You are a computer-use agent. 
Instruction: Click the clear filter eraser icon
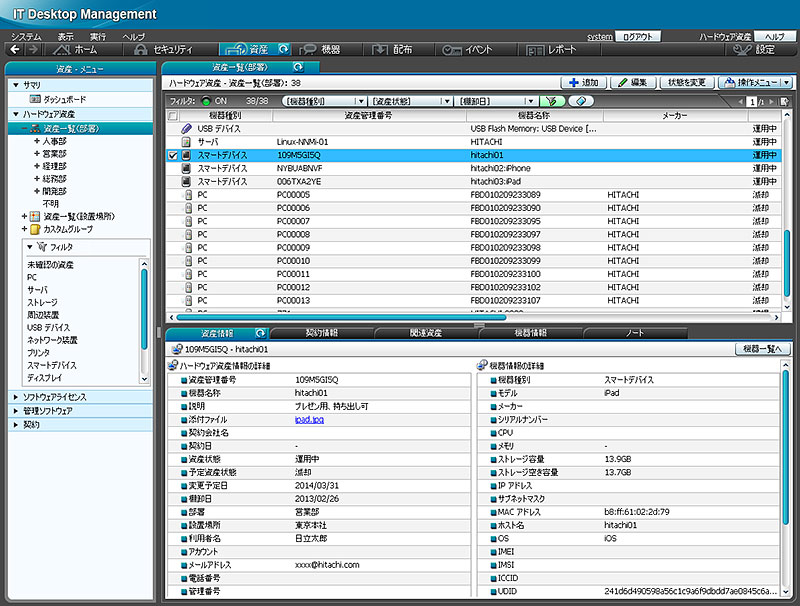(581, 101)
